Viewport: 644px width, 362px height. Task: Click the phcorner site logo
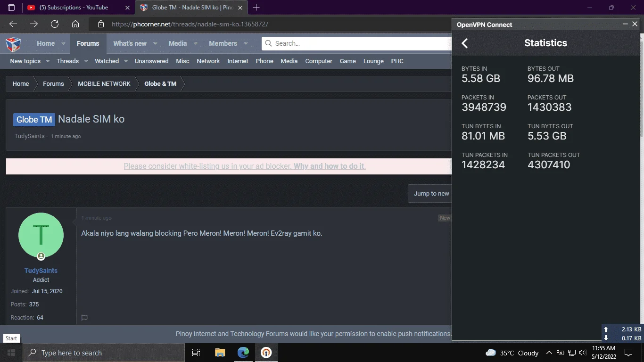[13, 44]
